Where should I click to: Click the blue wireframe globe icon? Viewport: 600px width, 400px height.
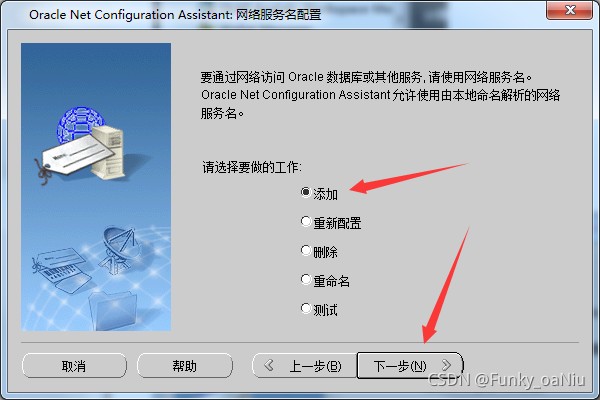point(80,123)
